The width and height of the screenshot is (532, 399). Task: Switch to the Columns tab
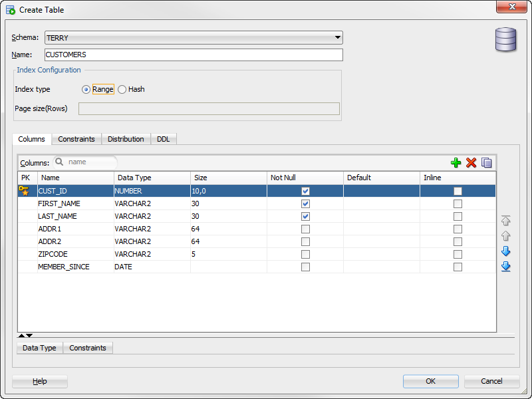[x=31, y=139]
